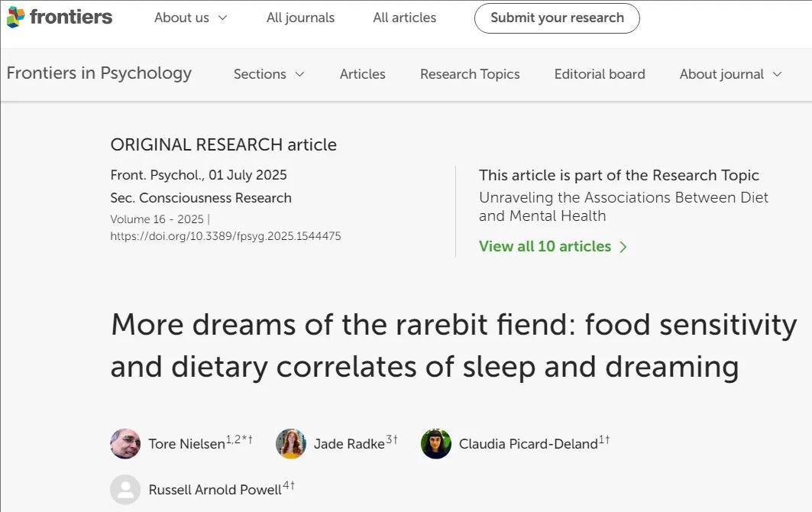Screen dimensions: 812x512
Task: Follow the View all 10 articles link
Action: (545, 247)
